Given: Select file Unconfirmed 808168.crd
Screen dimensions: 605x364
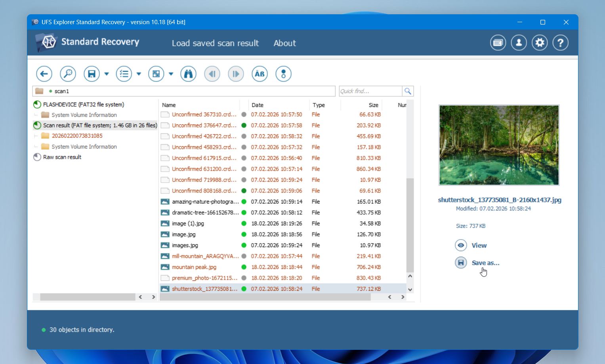Looking at the screenshot, I should pyautogui.click(x=204, y=191).
